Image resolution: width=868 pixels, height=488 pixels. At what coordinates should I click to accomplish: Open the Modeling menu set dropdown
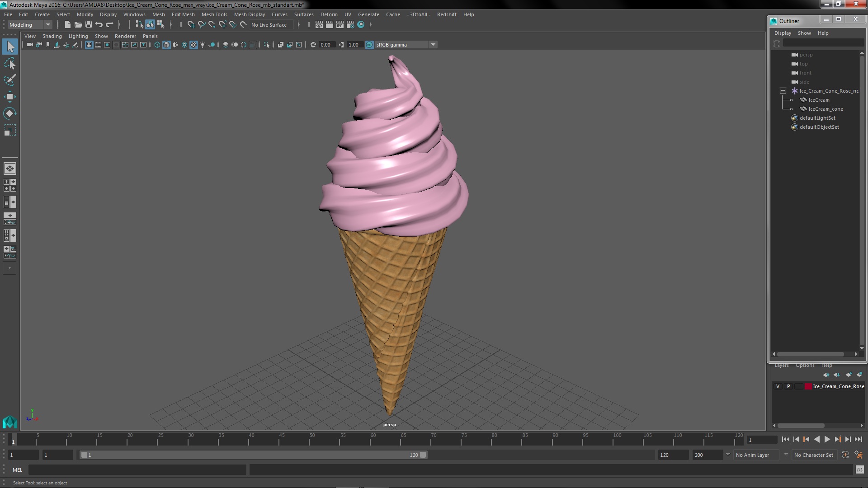30,25
